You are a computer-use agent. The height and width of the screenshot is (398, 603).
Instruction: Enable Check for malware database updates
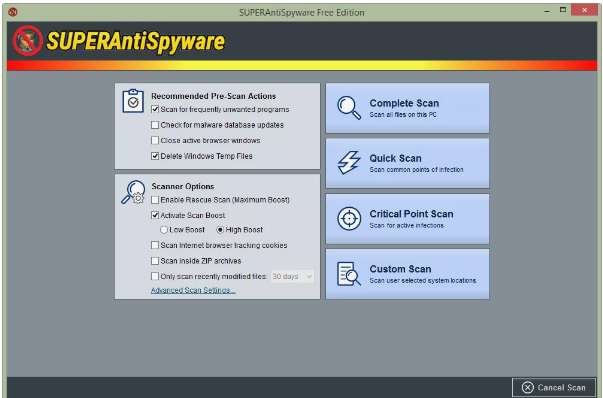point(155,125)
